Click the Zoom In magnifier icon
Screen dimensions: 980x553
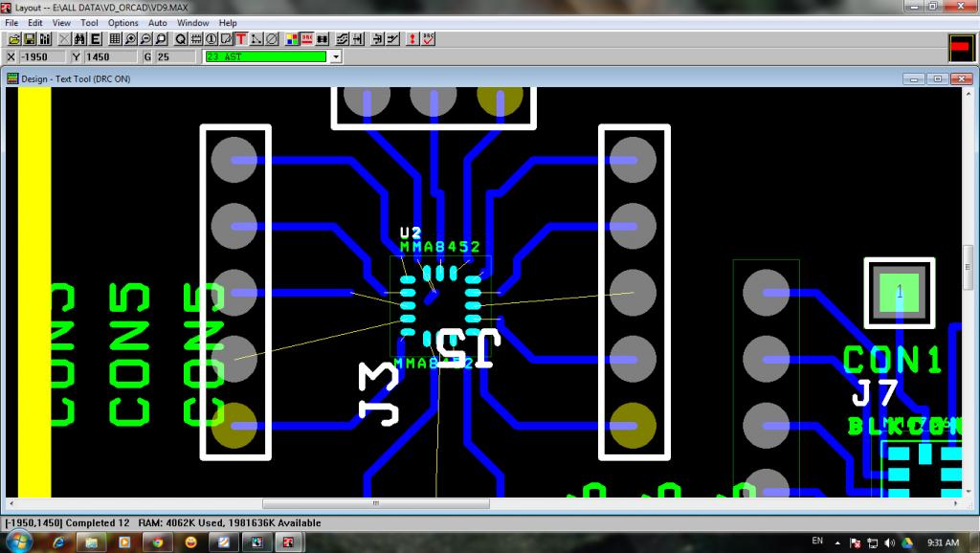tap(130, 38)
